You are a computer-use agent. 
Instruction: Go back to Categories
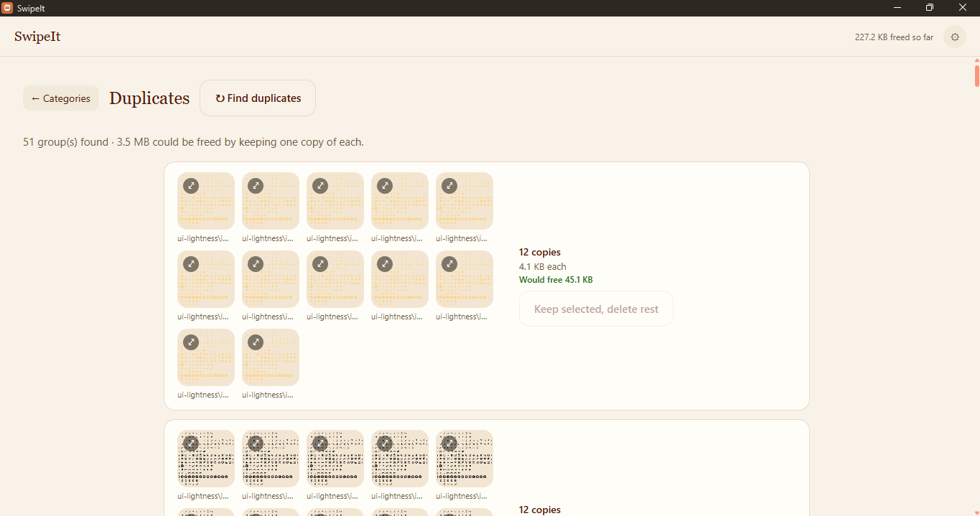tap(61, 98)
